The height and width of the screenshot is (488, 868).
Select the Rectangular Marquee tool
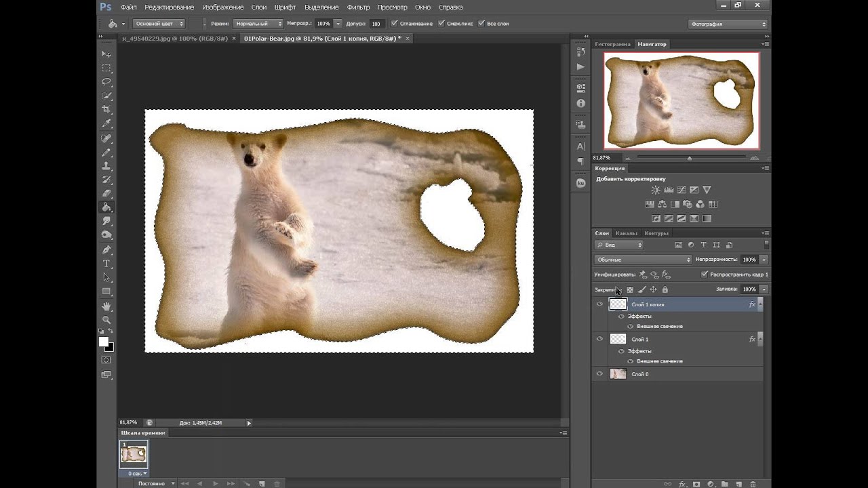click(x=106, y=68)
